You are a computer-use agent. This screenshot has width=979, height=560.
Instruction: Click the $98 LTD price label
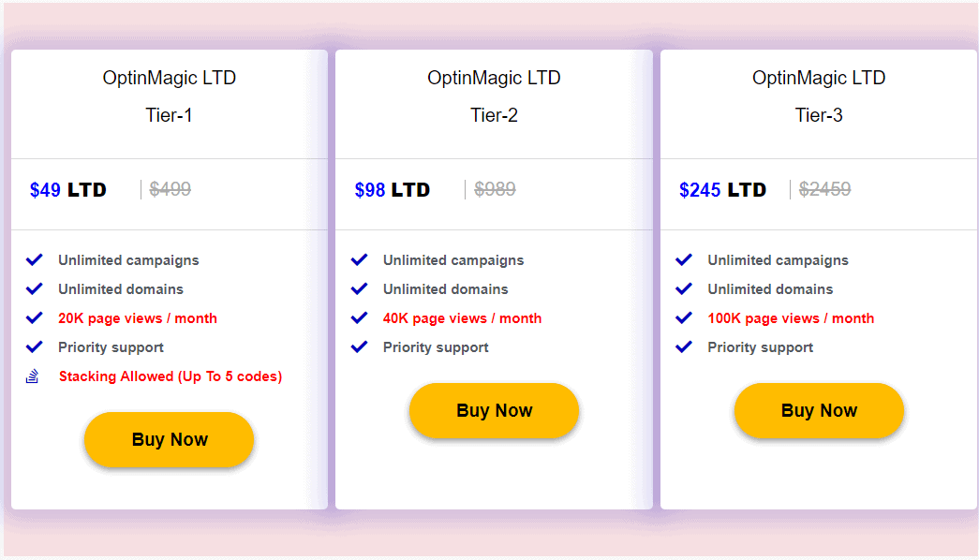coord(392,189)
